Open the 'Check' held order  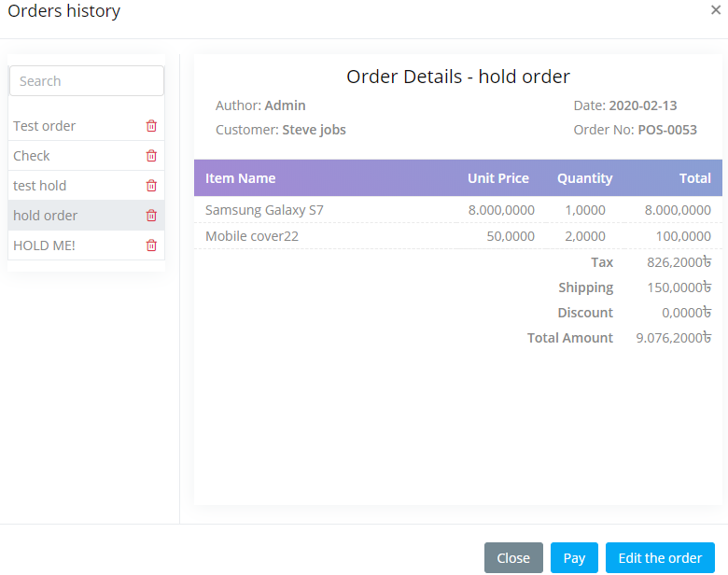point(32,156)
